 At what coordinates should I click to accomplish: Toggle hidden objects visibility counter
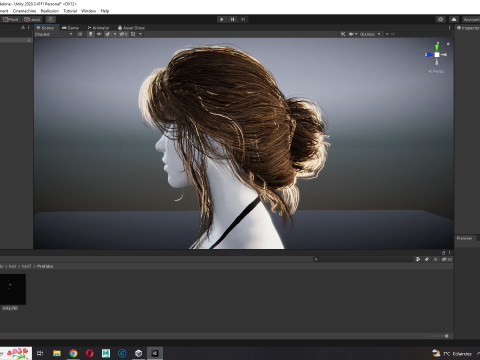point(123,34)
